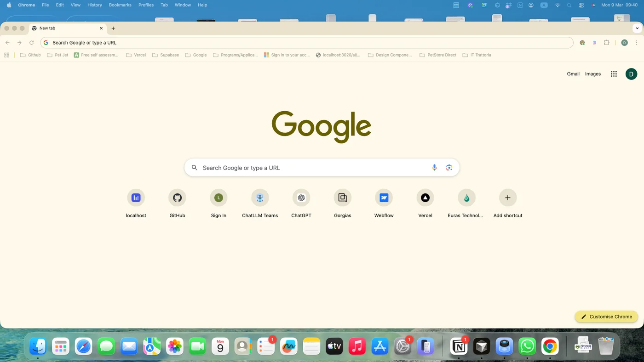Open the Vercel shortcut tile
Screen dimensions: 644x362
425,204
